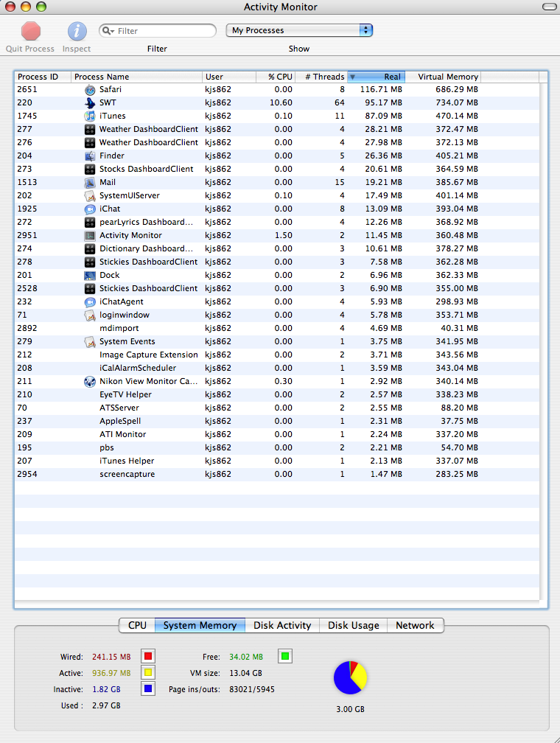
Task: Click icon of Weather DashboardClient process 276
Action: tap(90, 143)
